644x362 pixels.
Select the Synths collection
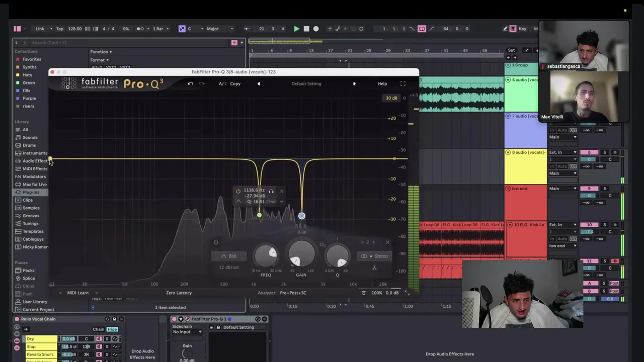29,67
